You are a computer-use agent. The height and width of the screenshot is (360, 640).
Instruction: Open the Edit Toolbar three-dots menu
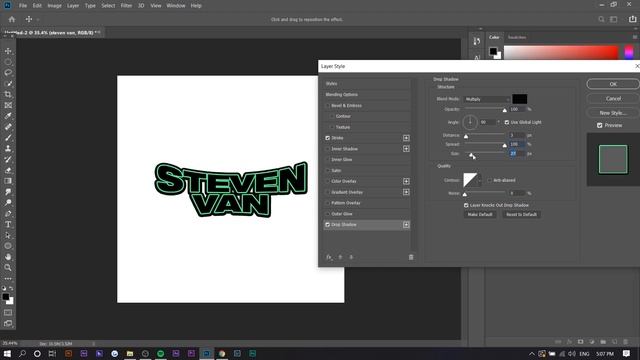8,279
